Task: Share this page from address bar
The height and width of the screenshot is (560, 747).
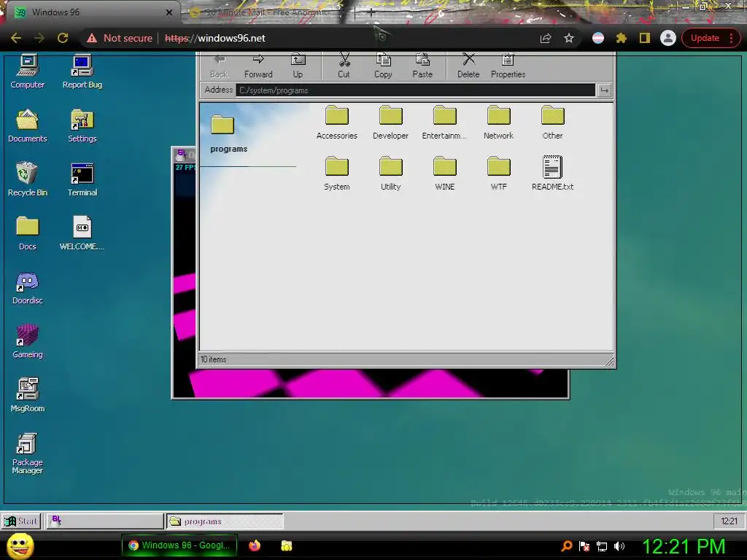Action: pos(546,38)
